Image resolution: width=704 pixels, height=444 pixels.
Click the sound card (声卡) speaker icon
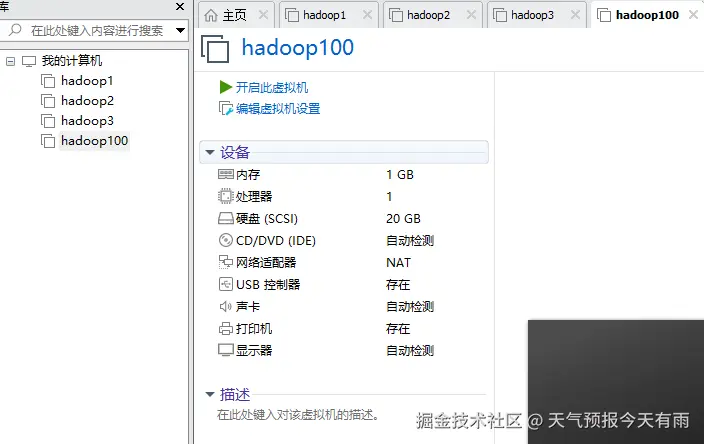click(x=225, y=307)
